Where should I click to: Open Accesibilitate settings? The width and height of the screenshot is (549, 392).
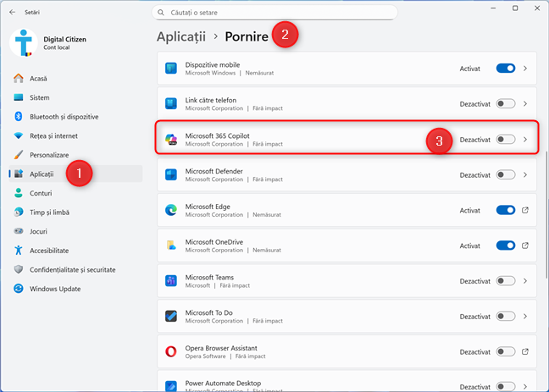point(75,251)
